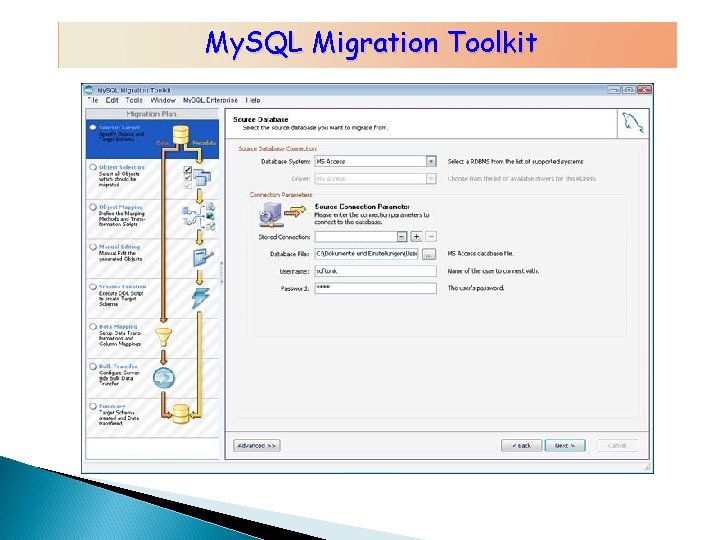720x540 pixels.
Task: Browse for the database file
Action: coord(429,254)
